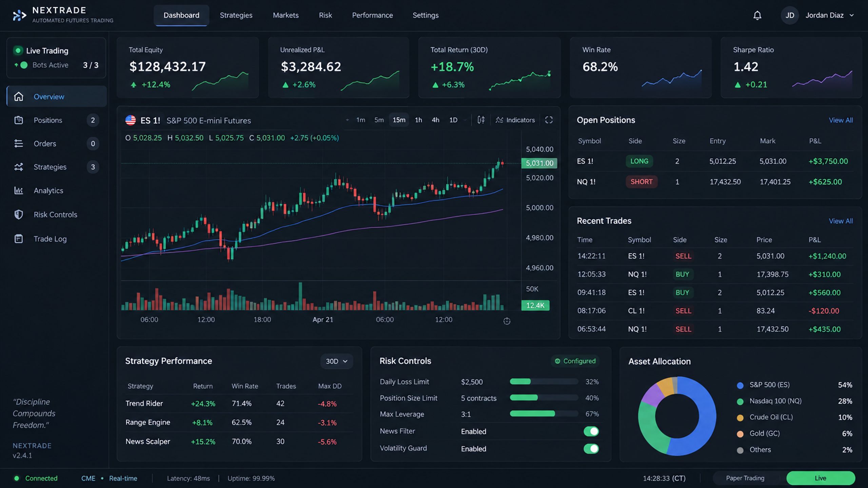Expand chart to fullscreen

point(549,120)
